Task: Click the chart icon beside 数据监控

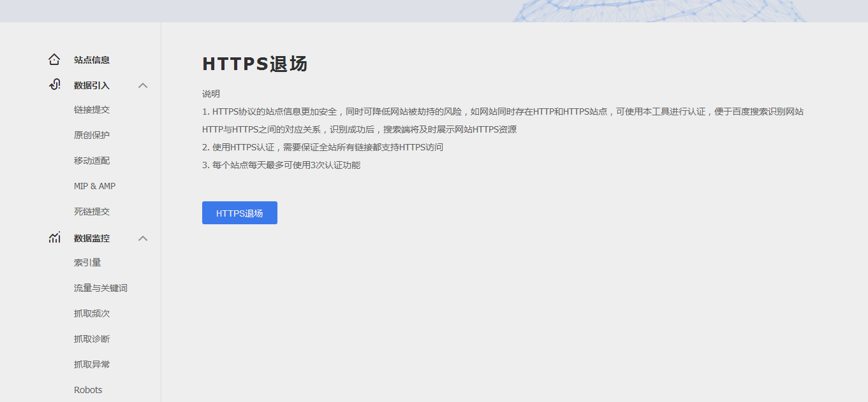Action: tap(54, 238)
